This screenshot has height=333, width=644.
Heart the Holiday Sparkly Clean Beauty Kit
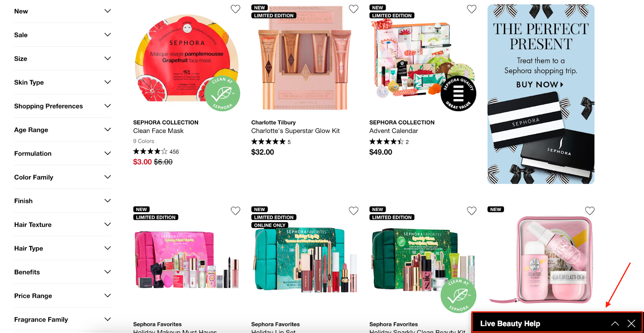pos(472,211)
